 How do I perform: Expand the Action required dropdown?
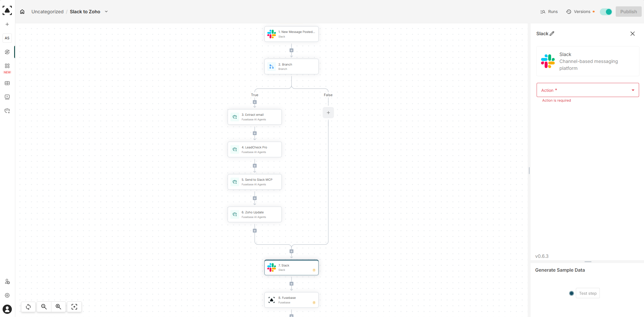588,90
